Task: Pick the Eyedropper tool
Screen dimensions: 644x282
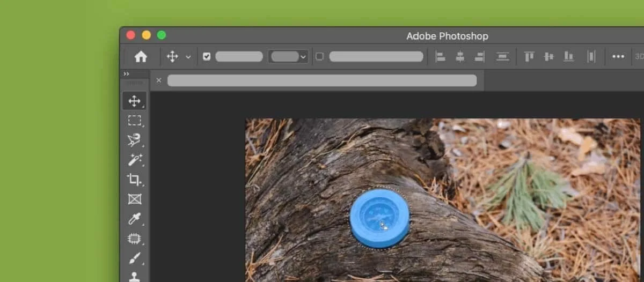Action: (134, 219)
